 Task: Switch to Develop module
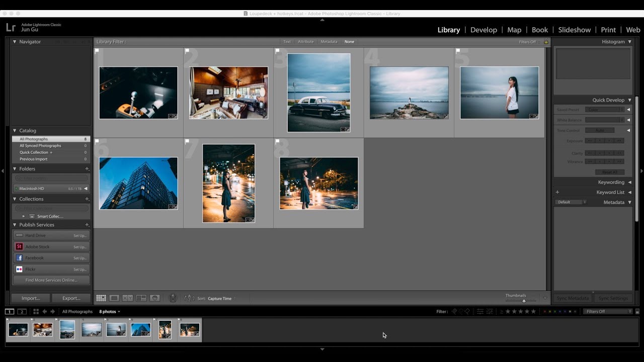[x=484, y=30]
